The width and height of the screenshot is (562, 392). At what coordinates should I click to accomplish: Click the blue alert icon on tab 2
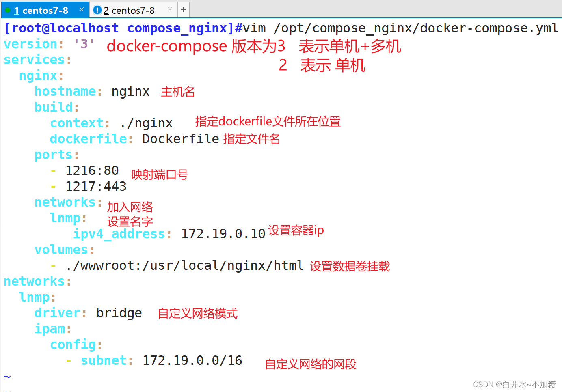97,10
